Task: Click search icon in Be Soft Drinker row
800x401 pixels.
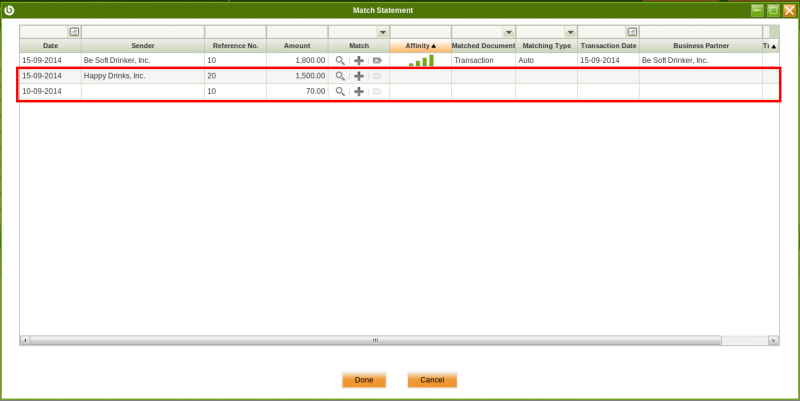Action: 340,61
